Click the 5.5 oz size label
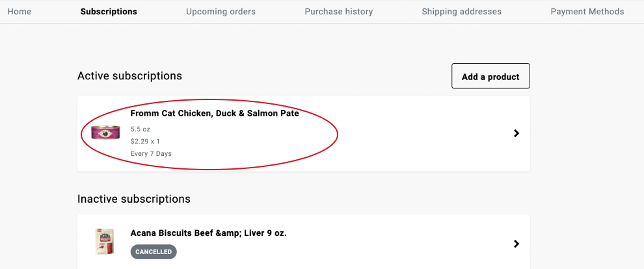The width and height of the screenshot is (644, 269). pos(140,129)
